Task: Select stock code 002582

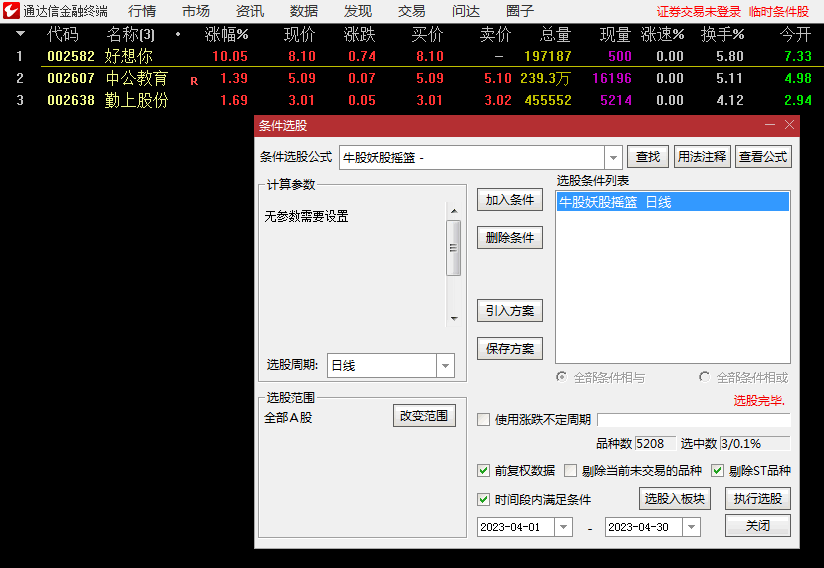Action: pyautogui.click(x=71, y=56)
